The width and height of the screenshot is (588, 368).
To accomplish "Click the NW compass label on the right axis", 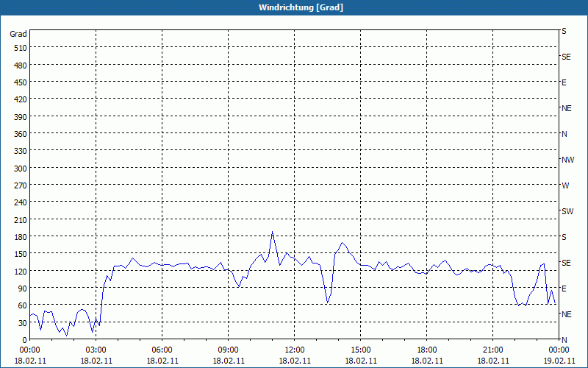I will click(567, 160).
